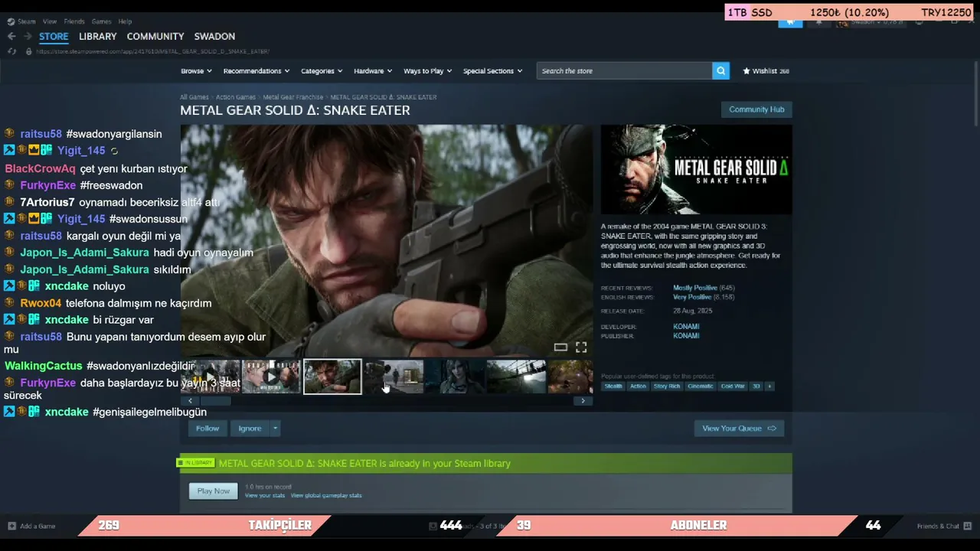This screenshot has height=551, width=980.
Task: Expand the Categories dropdown
Action: click(x=321, y=71)
